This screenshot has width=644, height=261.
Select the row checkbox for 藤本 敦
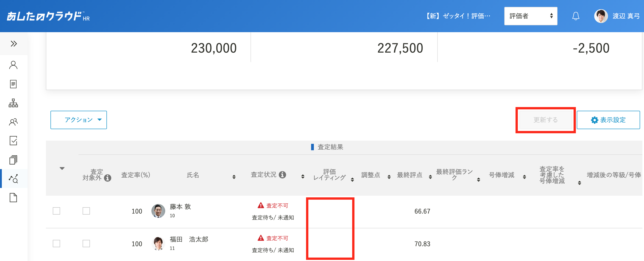pyautogui.click(x=56, y=211)
